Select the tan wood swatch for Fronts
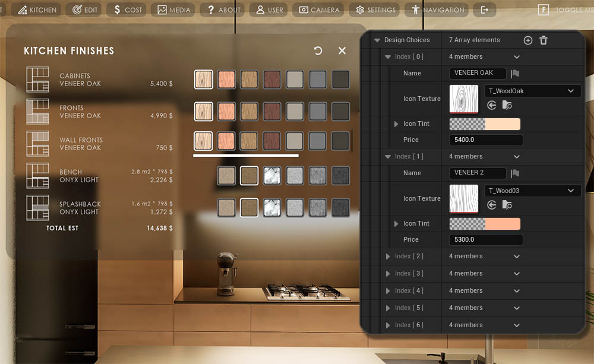The width and height of the screenshot is (594, 364). pos(249,112)
